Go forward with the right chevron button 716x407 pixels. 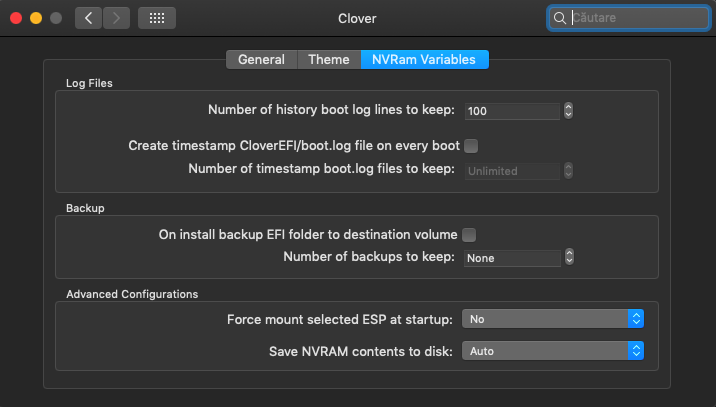coord(116,18)
